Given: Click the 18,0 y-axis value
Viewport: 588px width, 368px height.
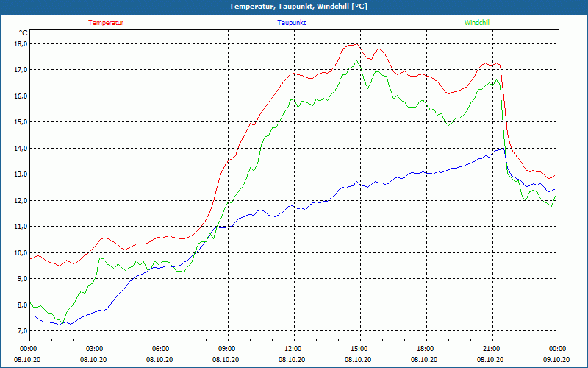Looking at the screenshot, I should pyautogui.click(x=21, y=44).
